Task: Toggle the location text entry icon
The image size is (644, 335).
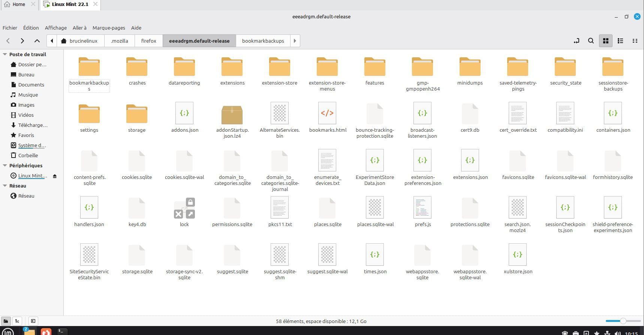Action: pyautogui.click(x=576, y=41)
